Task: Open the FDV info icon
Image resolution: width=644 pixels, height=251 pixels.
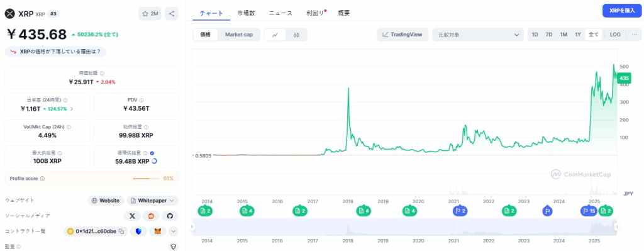Action: click(x=142, y=100)
